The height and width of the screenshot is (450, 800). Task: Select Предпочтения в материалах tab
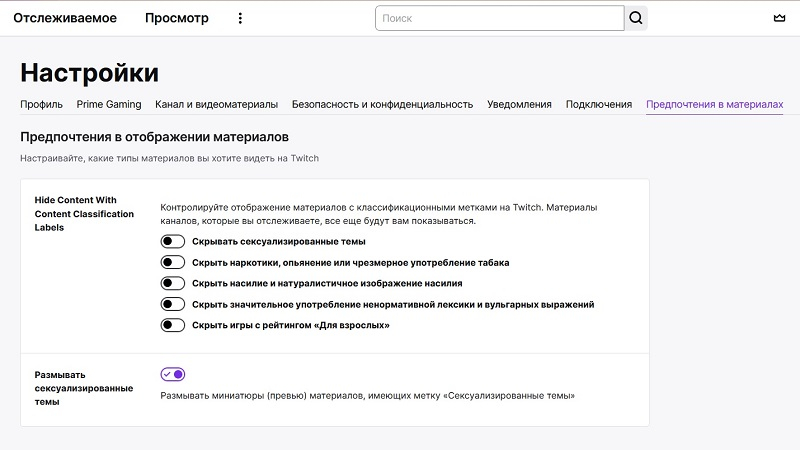pyautogui.click(x=714, y=104)
